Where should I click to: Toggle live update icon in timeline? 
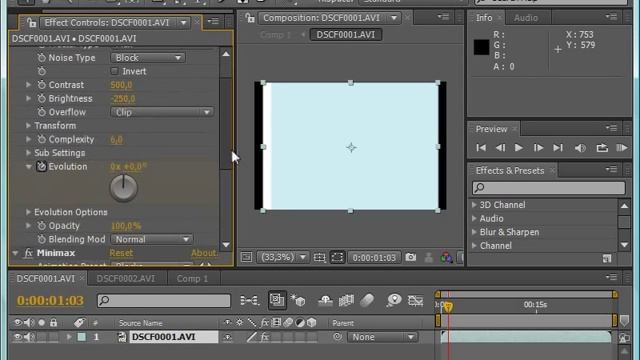(x=277, y=300)
